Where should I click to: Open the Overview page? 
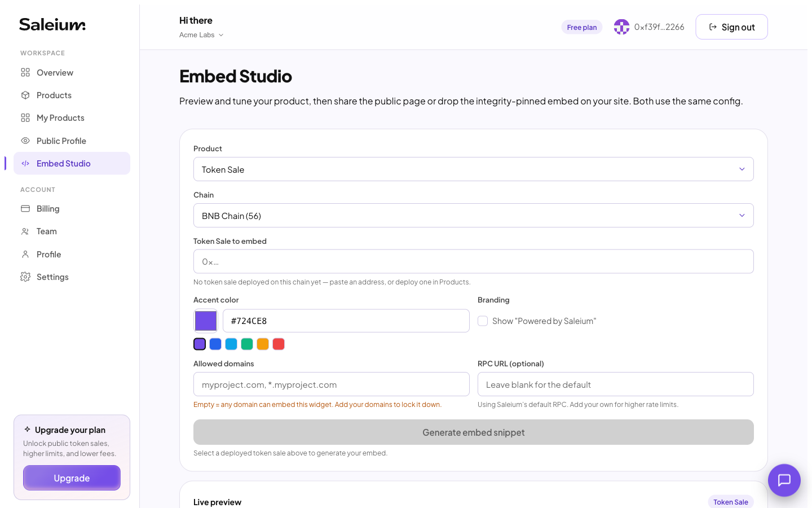click(x=72, y=72)
